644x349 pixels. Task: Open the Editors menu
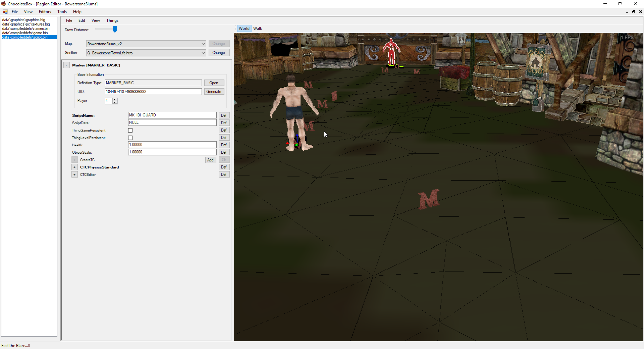pyautogui.click(x=45, y=12)
